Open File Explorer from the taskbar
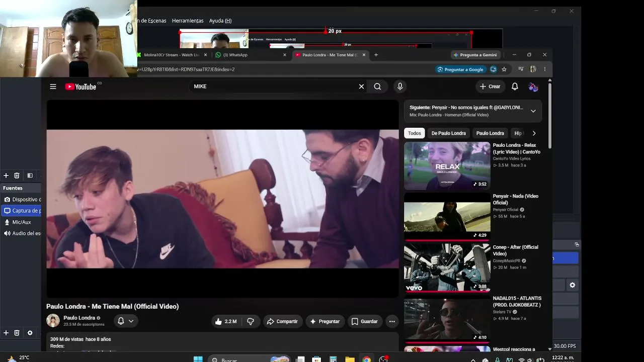 [350, 359]
